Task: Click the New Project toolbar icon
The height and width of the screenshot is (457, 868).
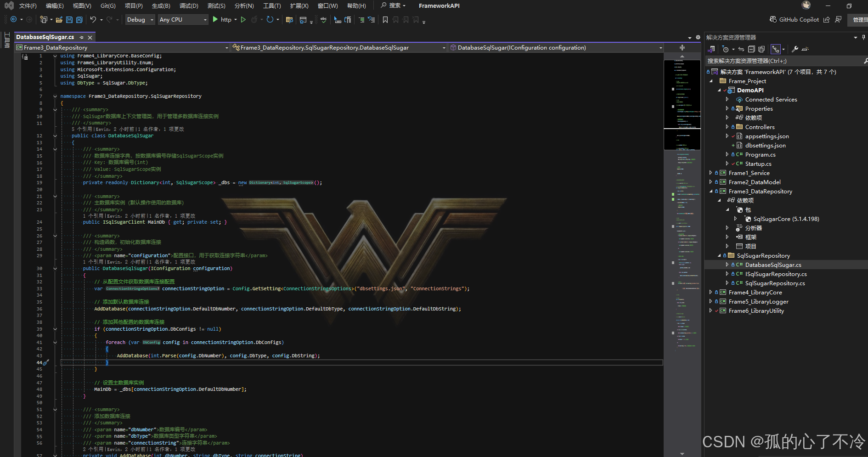Action: (x=44, y=19)
